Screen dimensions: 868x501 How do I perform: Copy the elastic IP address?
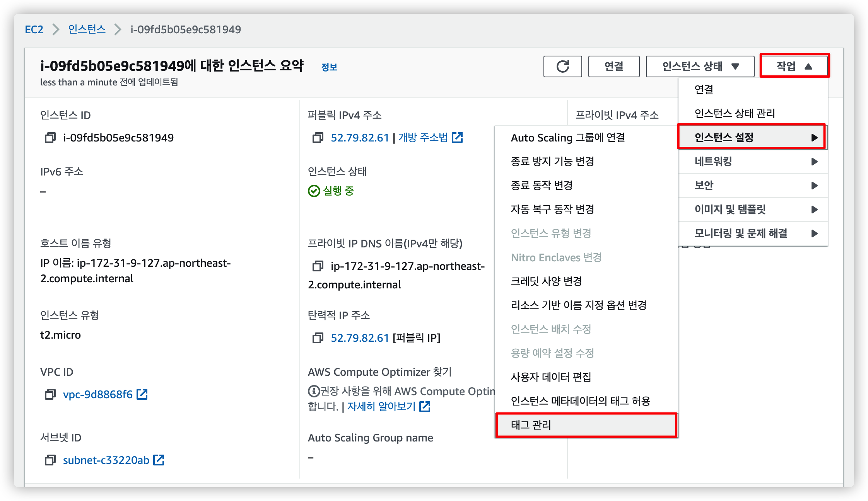click(x=318, y=338)
